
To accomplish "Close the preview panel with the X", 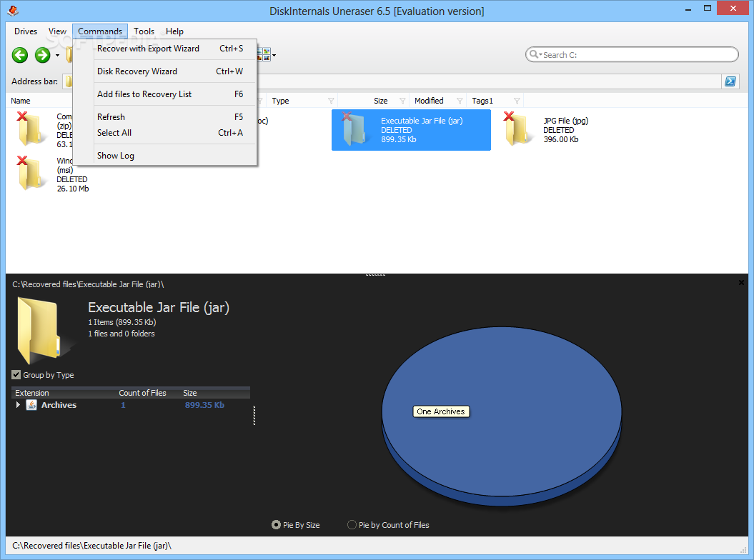I will pos(741,283).
